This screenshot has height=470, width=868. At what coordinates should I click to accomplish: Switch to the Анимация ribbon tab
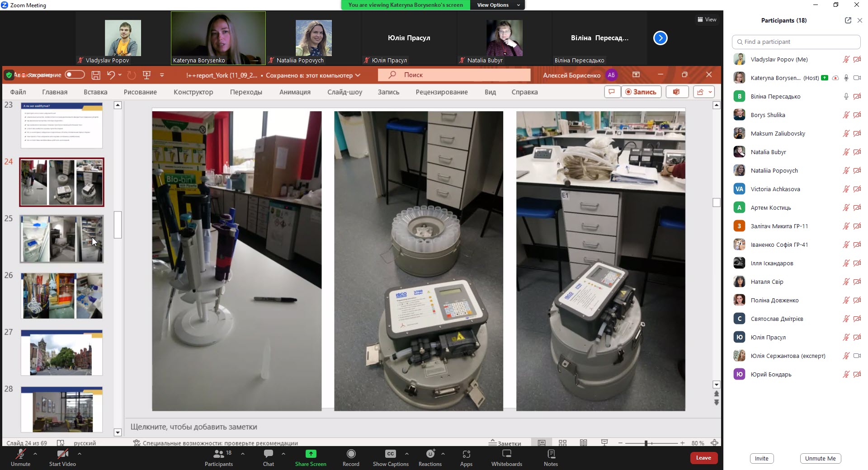pyautogui.click(x=295, y=92)
